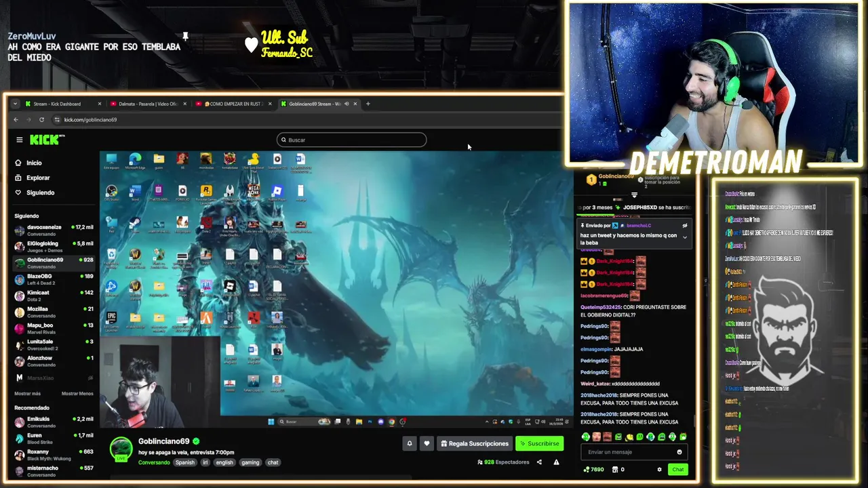Open ElGlogloking channel in following list
This screenshot has height=488, width=868.
[54, 247]
